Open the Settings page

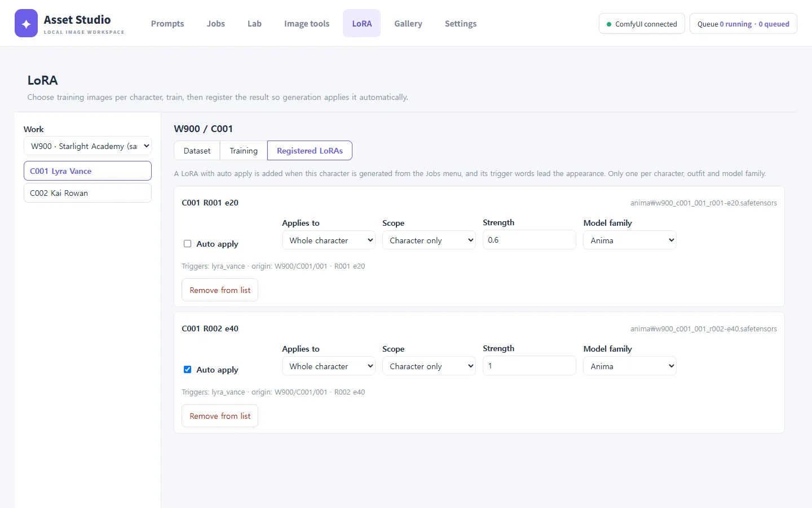tap(461, 24)
